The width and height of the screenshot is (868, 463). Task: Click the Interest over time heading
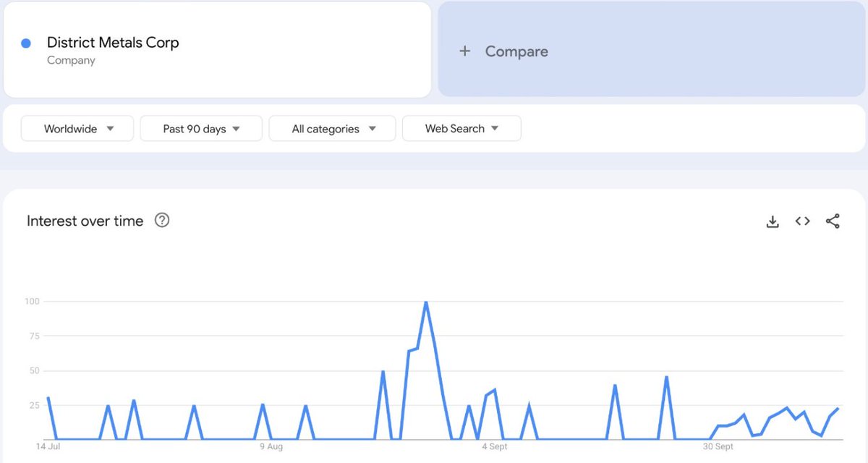(85, 221)
